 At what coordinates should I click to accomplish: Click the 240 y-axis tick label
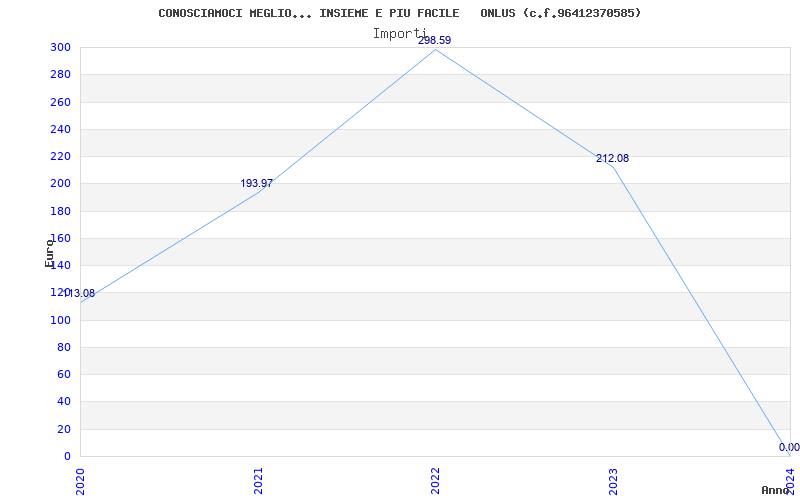(60, 129)
